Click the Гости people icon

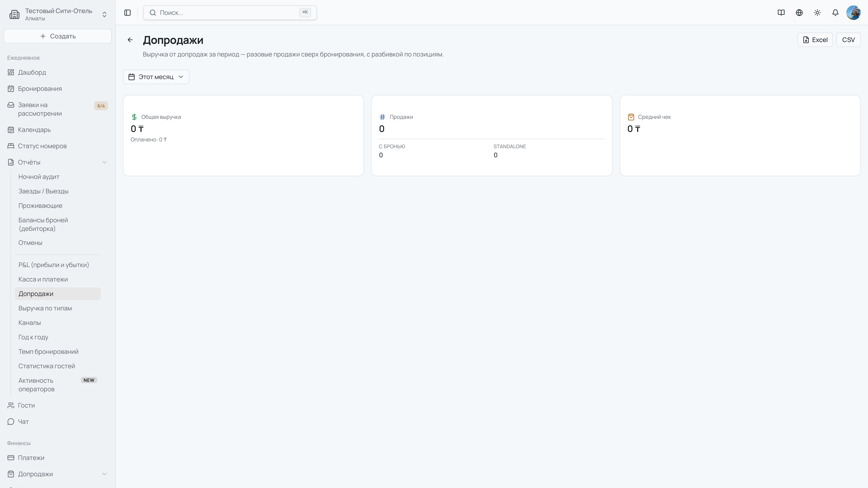pos(11,406)
